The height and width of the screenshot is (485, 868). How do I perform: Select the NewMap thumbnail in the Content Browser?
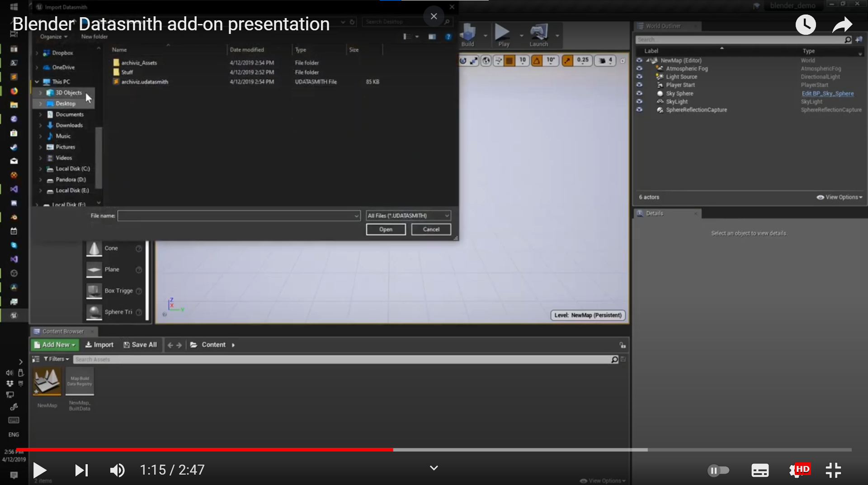pyautogui.click(x=47, y=381)
